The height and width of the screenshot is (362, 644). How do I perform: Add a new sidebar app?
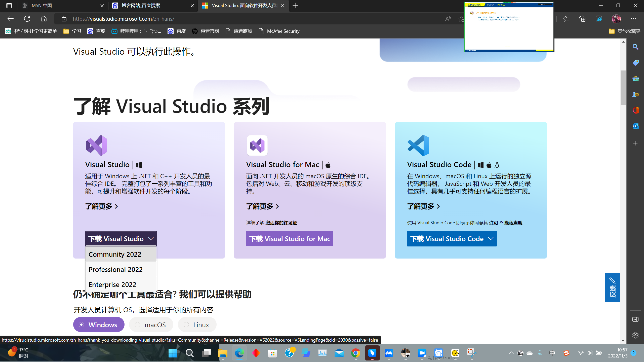(635, 143)
